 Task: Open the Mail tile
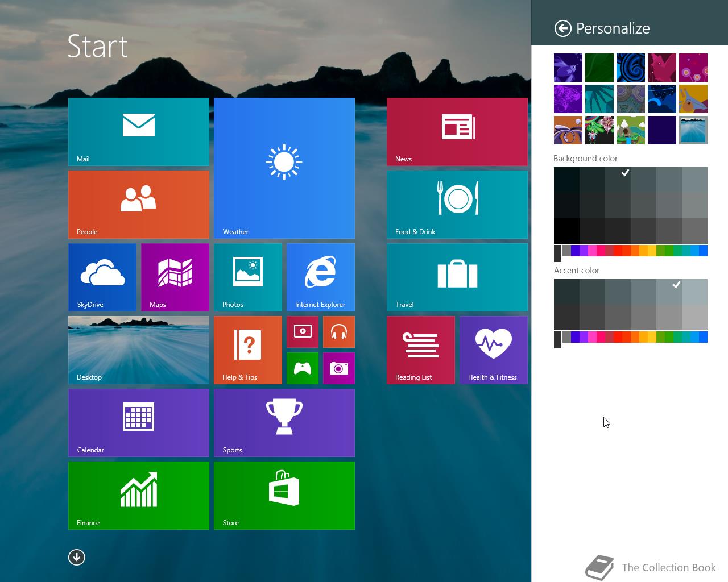point(139,132)
